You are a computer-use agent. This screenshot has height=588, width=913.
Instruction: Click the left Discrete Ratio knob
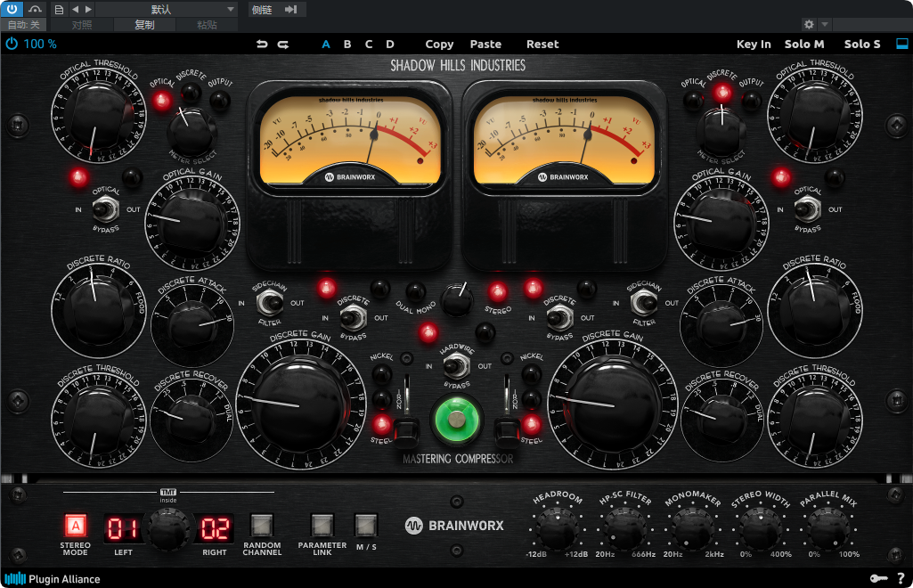(99, 310)
